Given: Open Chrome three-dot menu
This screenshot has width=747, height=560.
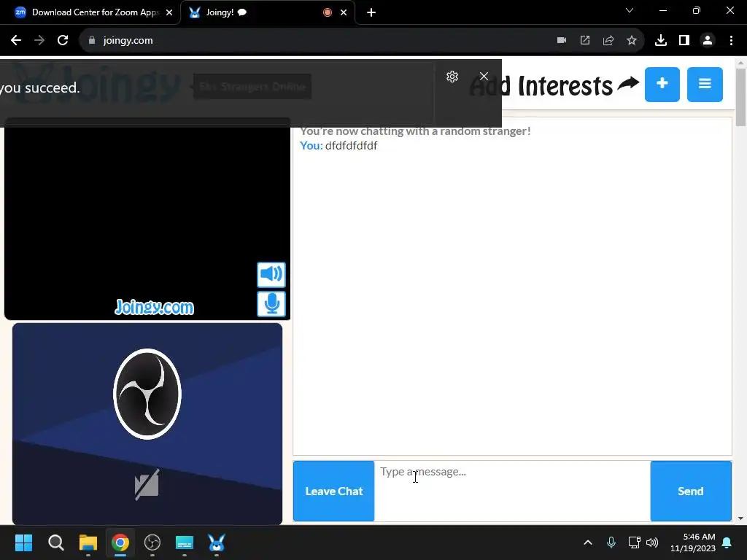Looking at the screenshot, I should tap(731, 41).
